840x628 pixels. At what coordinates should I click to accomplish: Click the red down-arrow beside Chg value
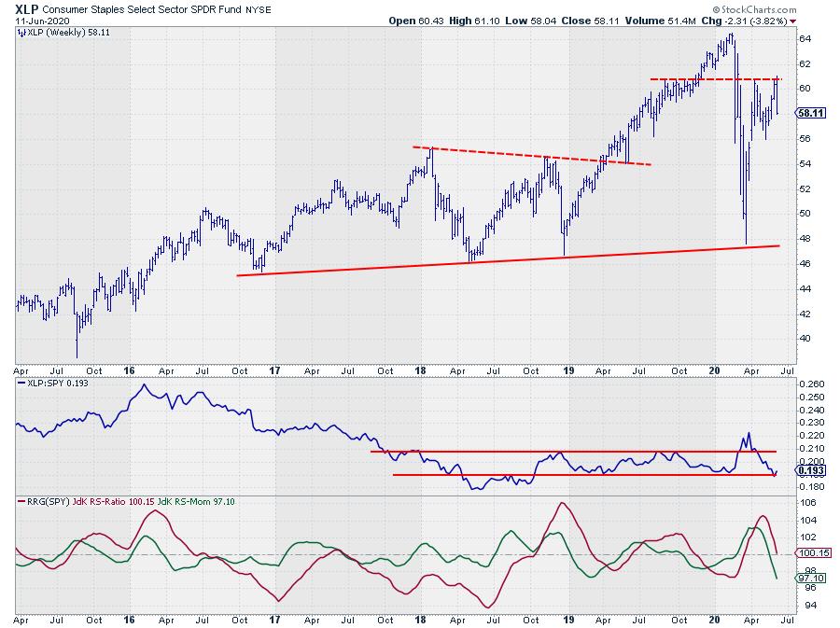pos(792,20)
